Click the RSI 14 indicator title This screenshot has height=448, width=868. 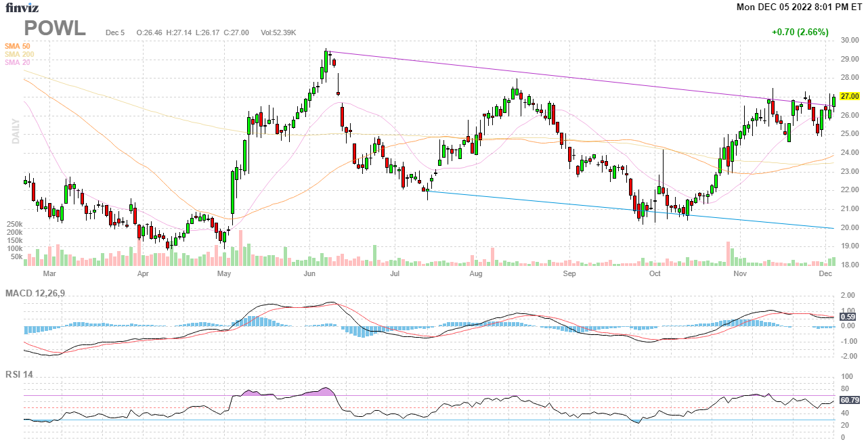[x=20, y=374]
